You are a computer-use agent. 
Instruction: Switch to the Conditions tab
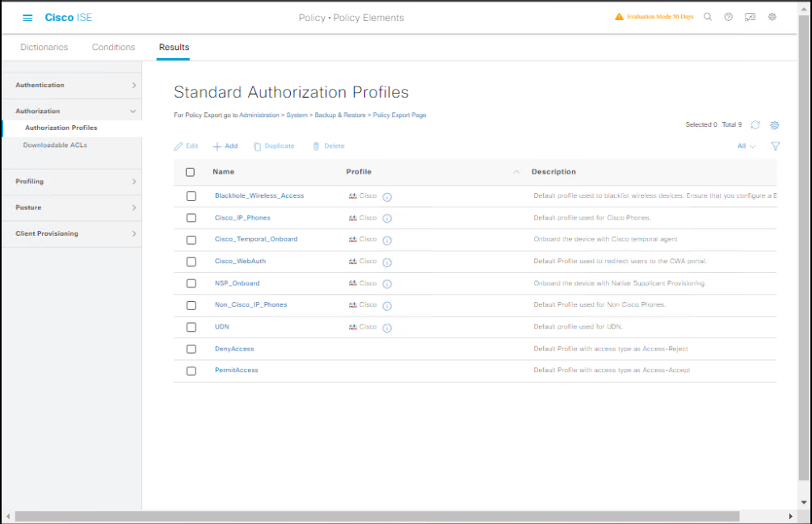click(x=113, y=47)
